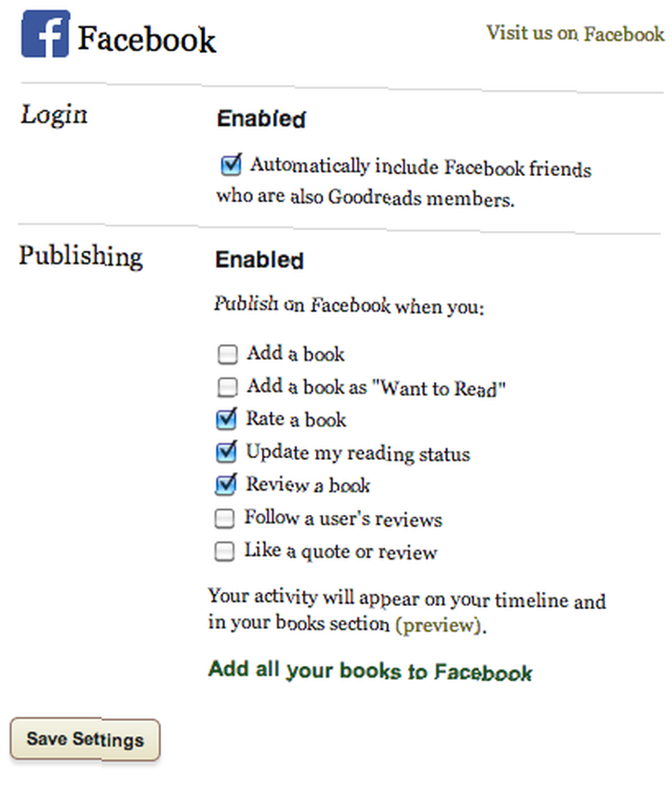Enable Like a quote or review checkbox

224,551
